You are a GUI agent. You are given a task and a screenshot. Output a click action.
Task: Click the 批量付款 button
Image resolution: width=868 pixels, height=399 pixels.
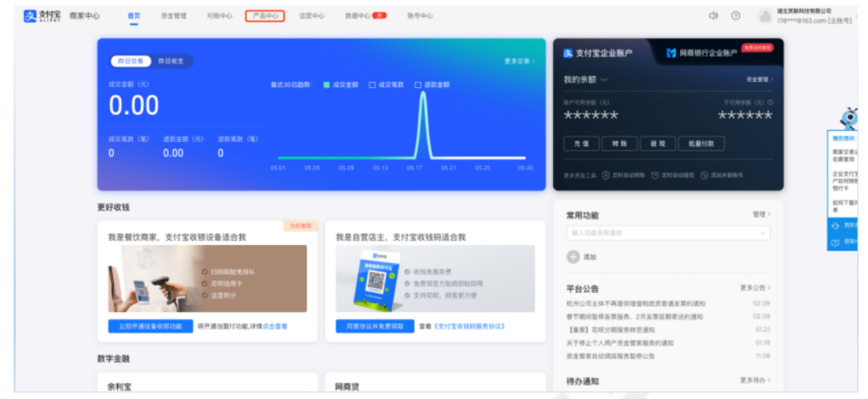pos(701,144)
